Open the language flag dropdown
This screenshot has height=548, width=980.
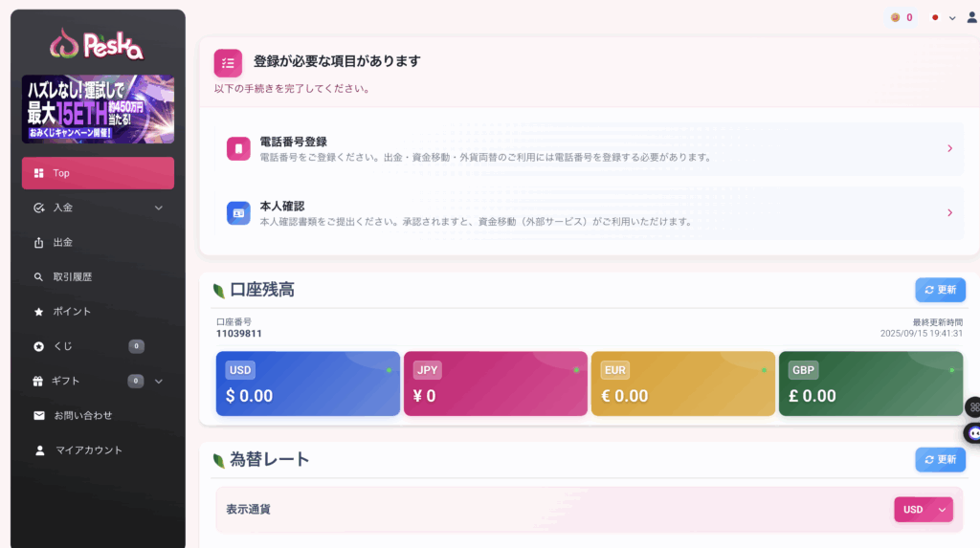(x=943, y=17)
